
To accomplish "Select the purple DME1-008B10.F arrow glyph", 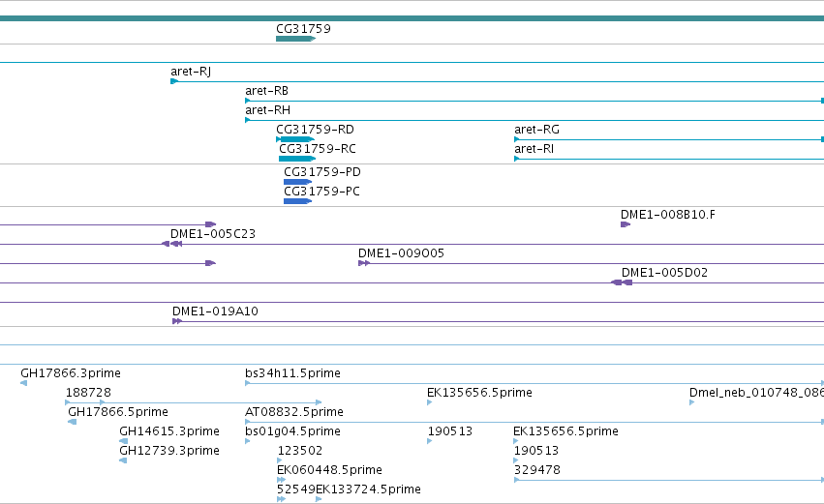I will (x=626, y=224).
